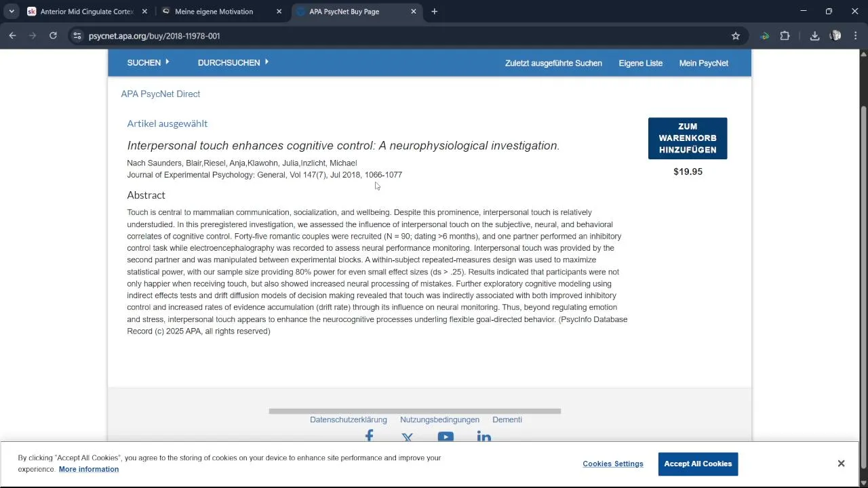Click the media control icon left of Extensions

(765, 36)
